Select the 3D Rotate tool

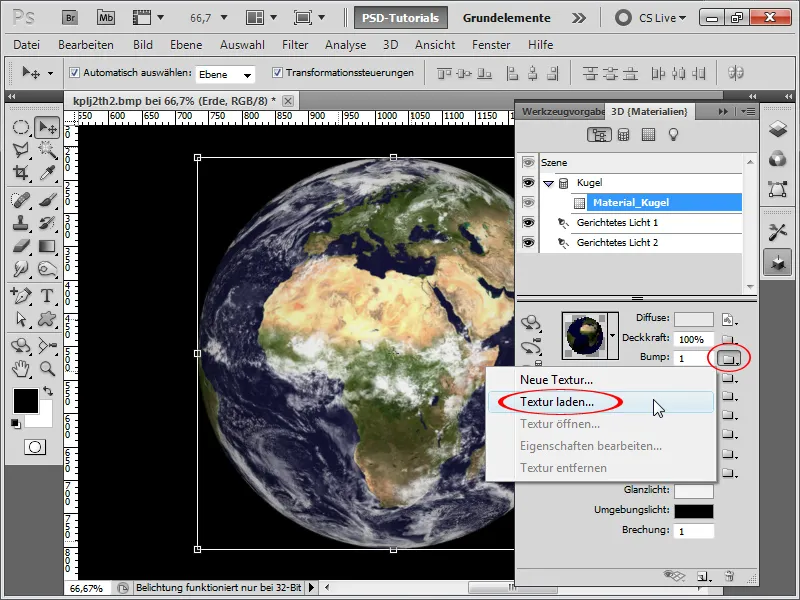20,346
